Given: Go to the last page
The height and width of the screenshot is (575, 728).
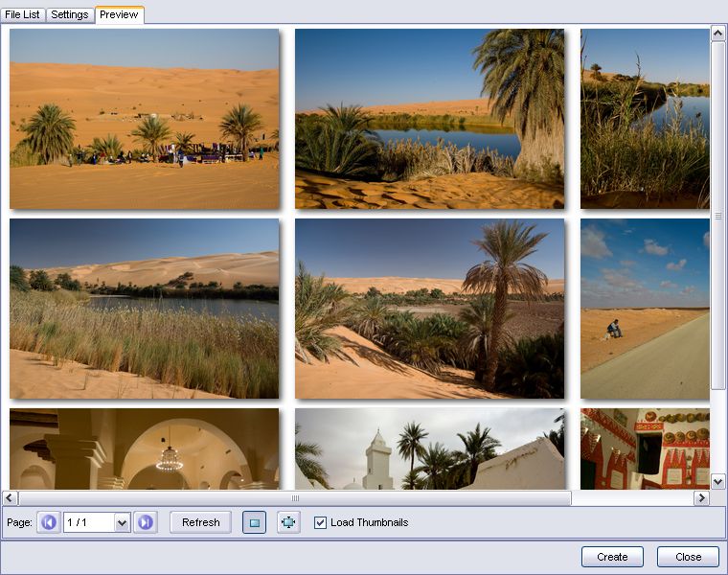Looking at the screenshot, I should pos(146,522).
